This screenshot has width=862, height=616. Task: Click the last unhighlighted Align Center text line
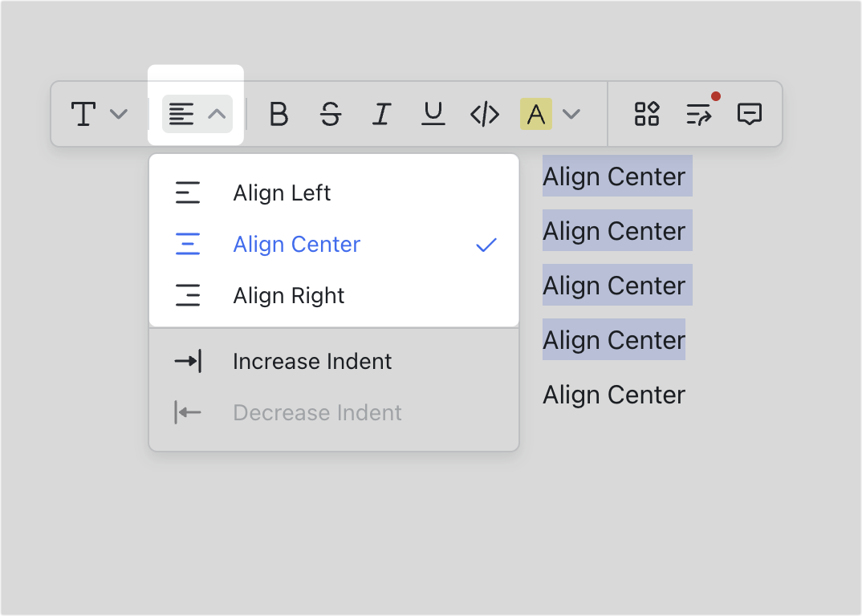613,394
